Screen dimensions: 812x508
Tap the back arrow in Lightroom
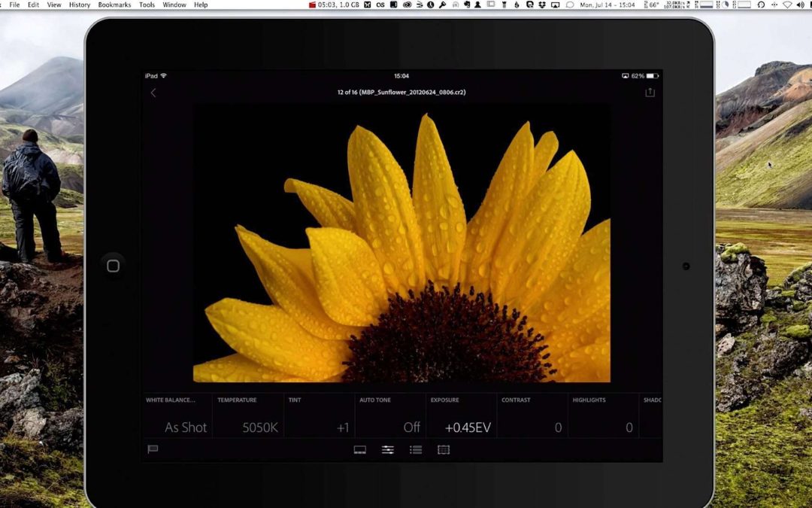153,93
